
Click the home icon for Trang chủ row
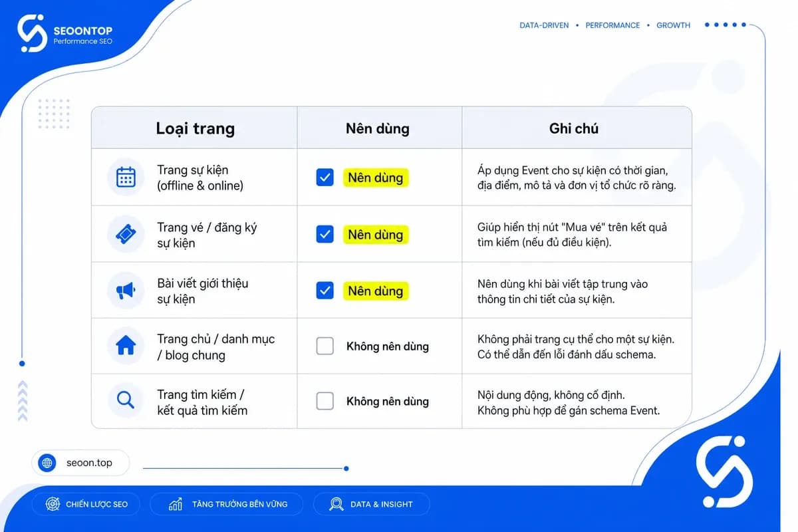point(126,346)
